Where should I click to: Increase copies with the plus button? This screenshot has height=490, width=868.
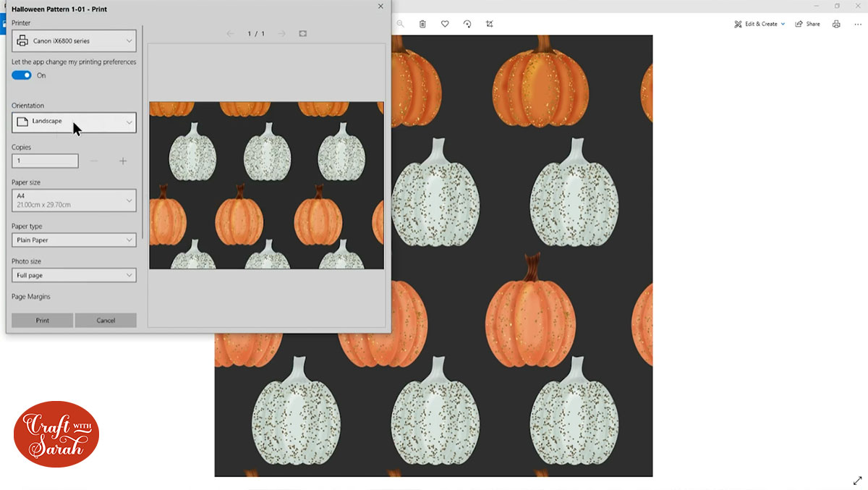coord(123,161)
